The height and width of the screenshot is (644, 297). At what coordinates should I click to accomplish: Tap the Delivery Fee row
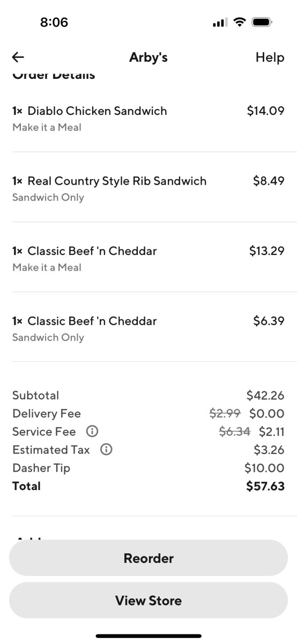point(148,413)
